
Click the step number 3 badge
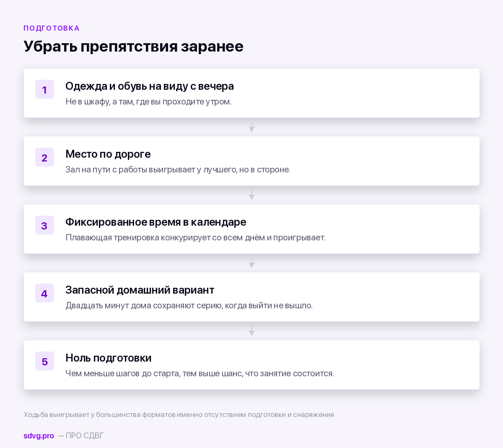click(x=44, y=225)
